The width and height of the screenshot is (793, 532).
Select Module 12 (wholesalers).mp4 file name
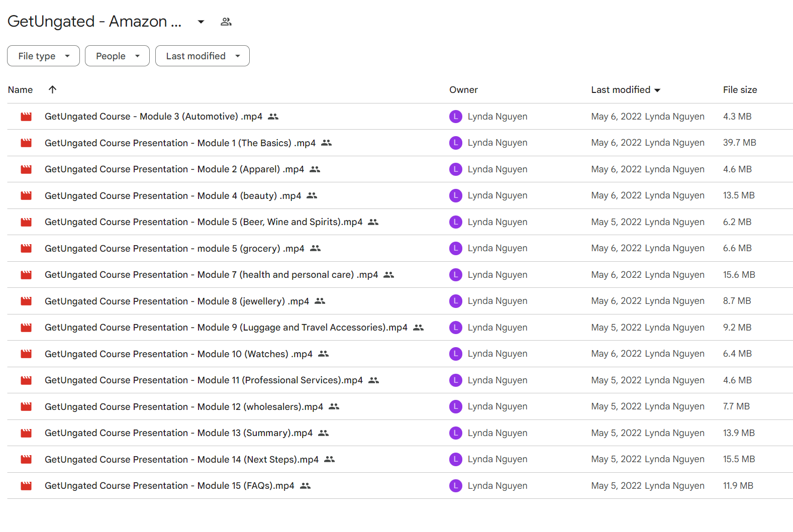click(x=184, y=406)
